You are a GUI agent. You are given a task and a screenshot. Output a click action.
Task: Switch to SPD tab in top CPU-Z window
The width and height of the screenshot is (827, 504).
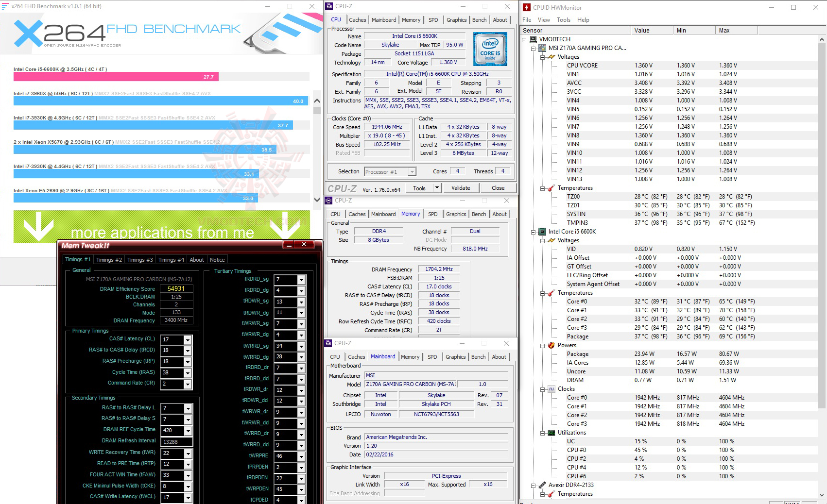click(x=433, y=20)
